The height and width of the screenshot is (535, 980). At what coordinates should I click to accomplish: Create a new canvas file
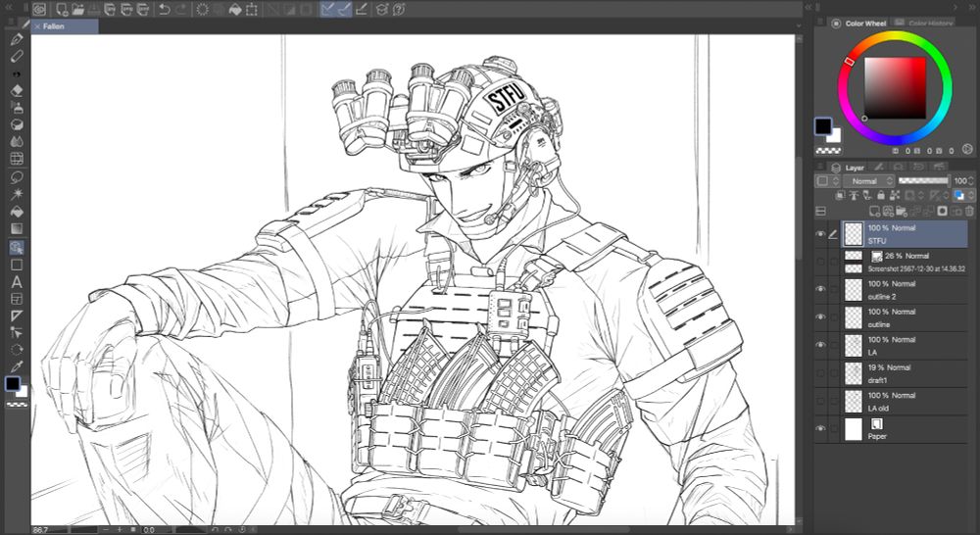61,9
